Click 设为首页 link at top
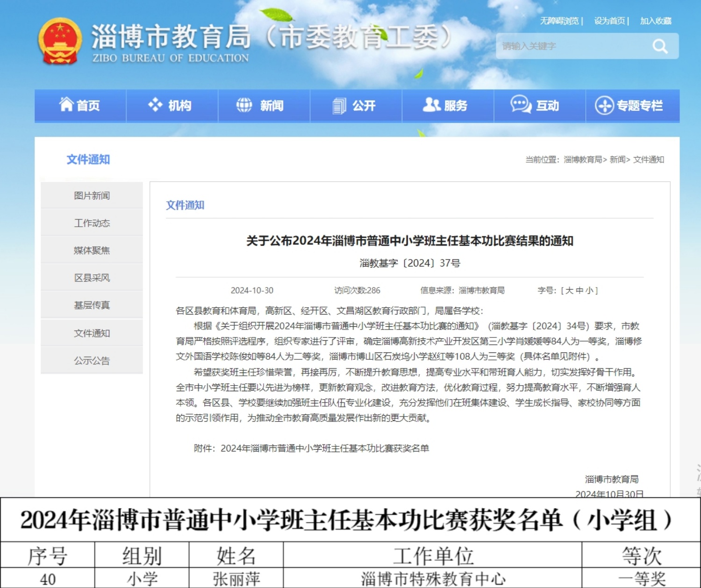 coord(609,21)
